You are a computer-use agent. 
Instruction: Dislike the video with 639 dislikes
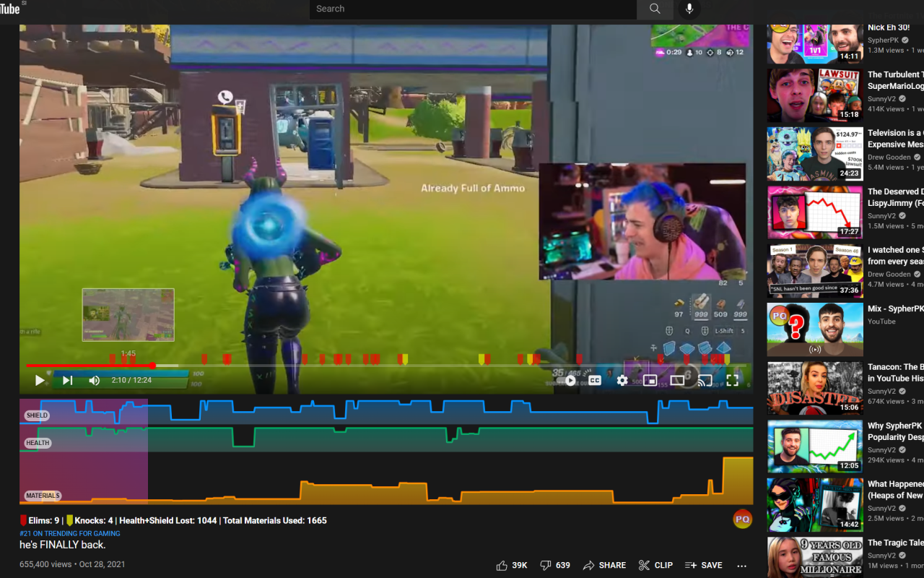pyautogui.click(x=554, y=565)
